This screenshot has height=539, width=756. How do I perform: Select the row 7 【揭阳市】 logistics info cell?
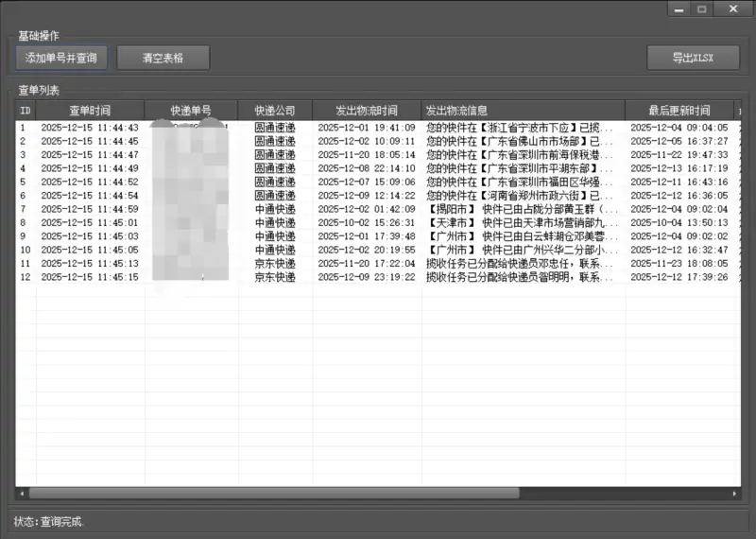[523, 209]
